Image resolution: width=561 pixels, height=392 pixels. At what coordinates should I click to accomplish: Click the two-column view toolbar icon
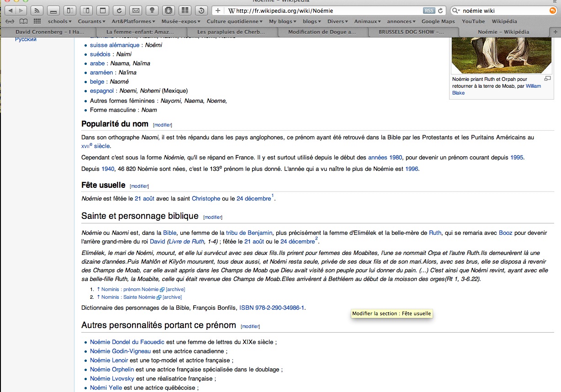pos(86,10)
